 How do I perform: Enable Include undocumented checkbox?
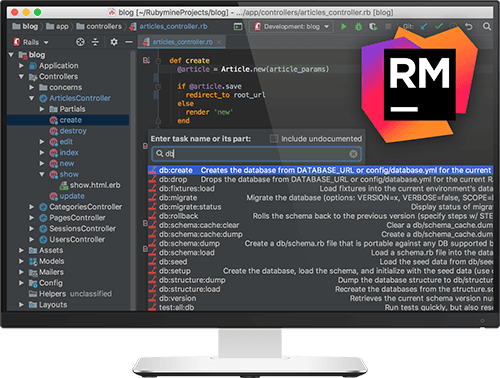274,139
